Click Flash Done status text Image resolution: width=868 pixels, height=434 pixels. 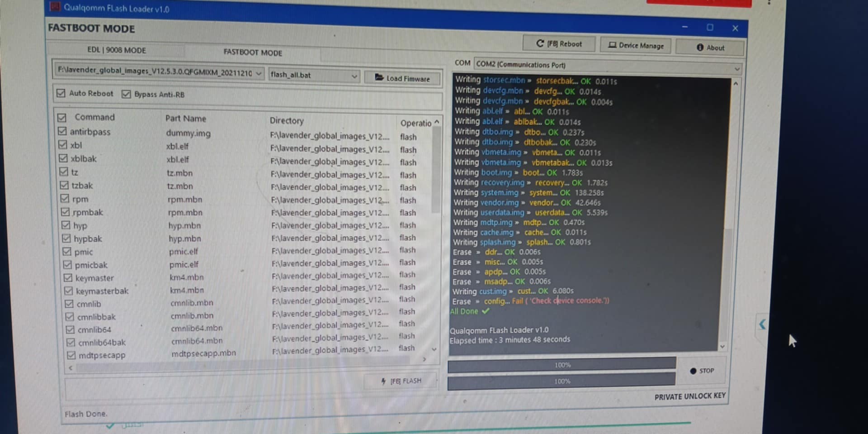point(86,414)
